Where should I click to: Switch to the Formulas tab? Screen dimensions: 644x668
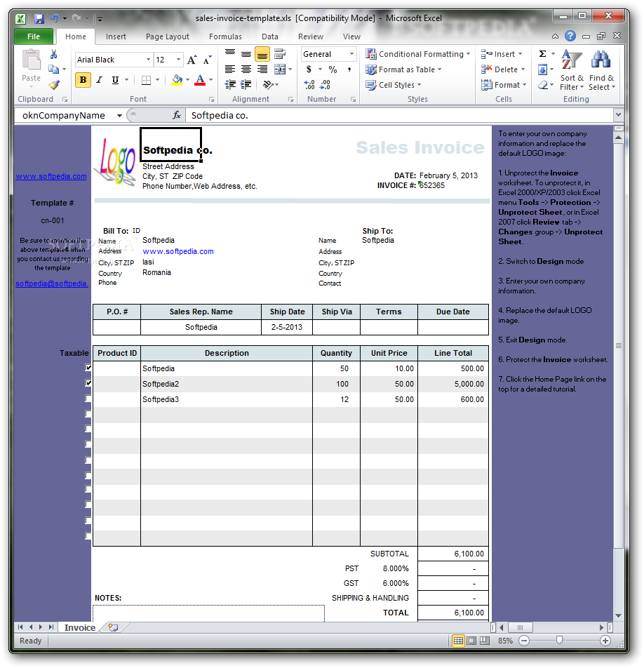(225, 36)
